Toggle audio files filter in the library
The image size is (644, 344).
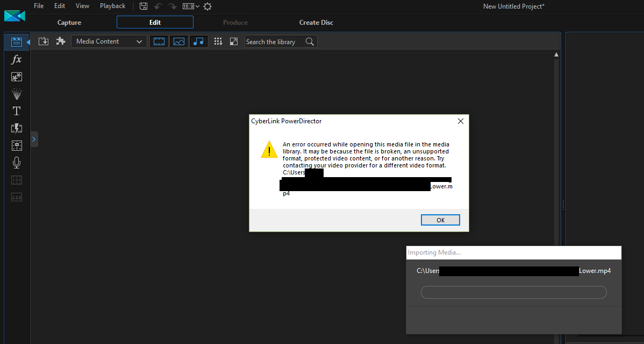(x=199, y=41)
